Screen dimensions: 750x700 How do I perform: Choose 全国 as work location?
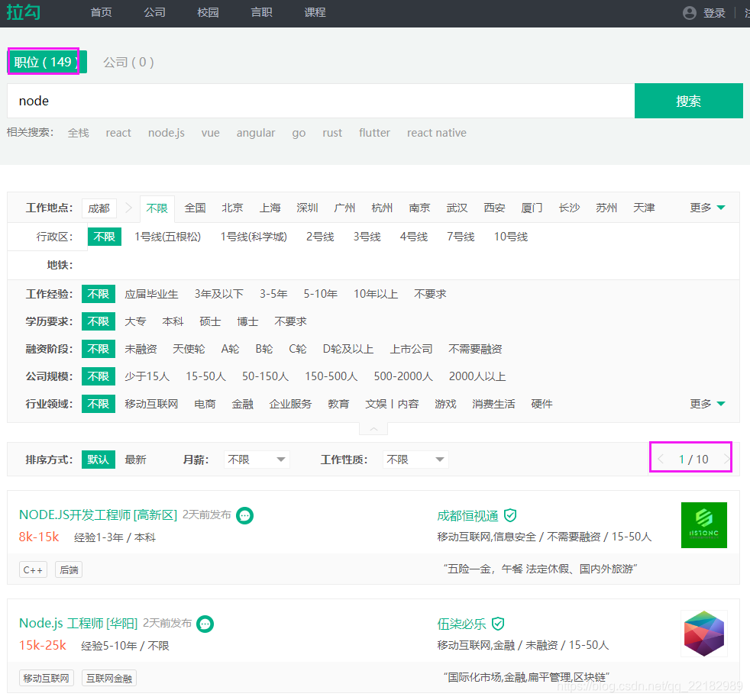coord(196,208)
